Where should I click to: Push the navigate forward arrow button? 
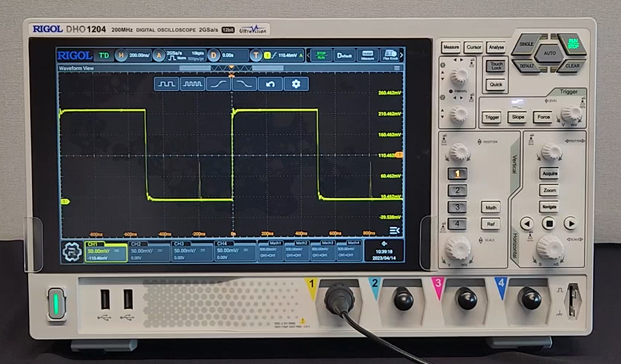(x=570, y=224)
